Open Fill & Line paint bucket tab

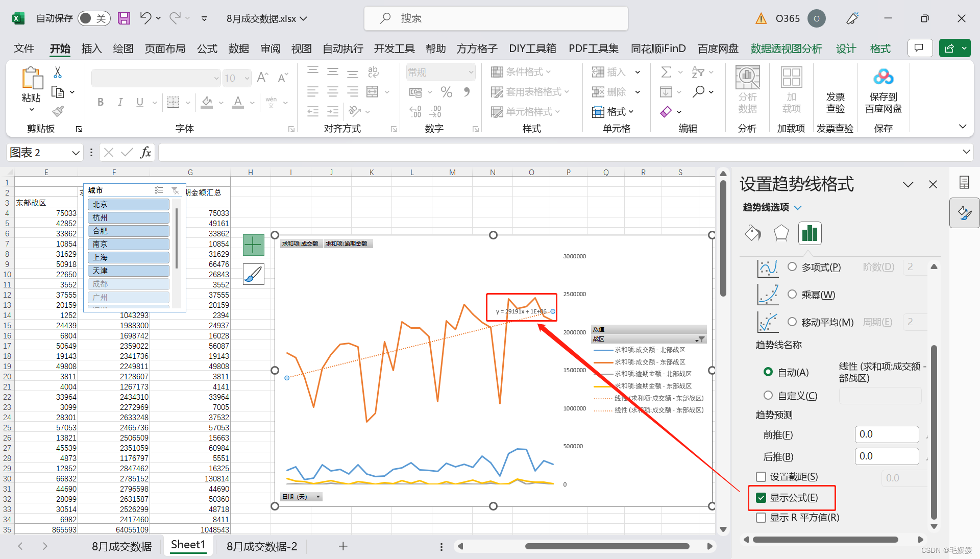tap(753, 233)
